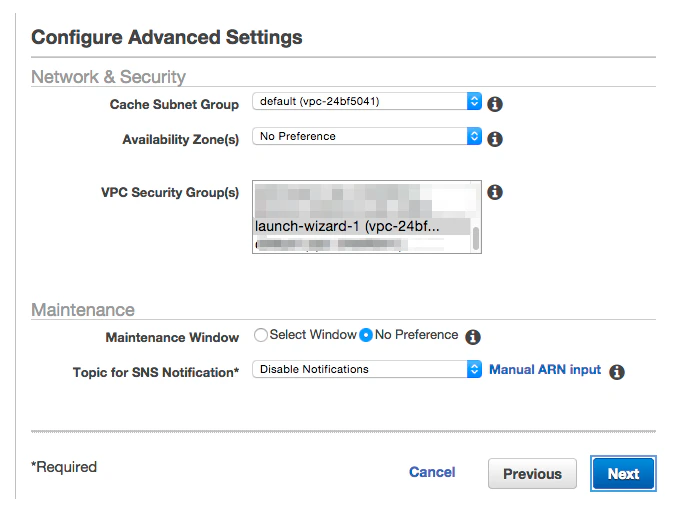Click the Next button
This screenshot has width=675, height=523.
pos(623,473)
